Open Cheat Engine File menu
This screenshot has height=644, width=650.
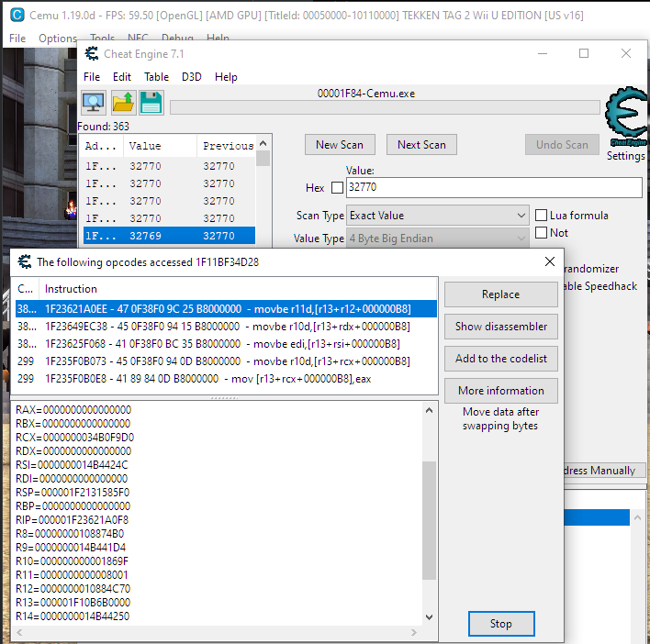pos(92,77)
